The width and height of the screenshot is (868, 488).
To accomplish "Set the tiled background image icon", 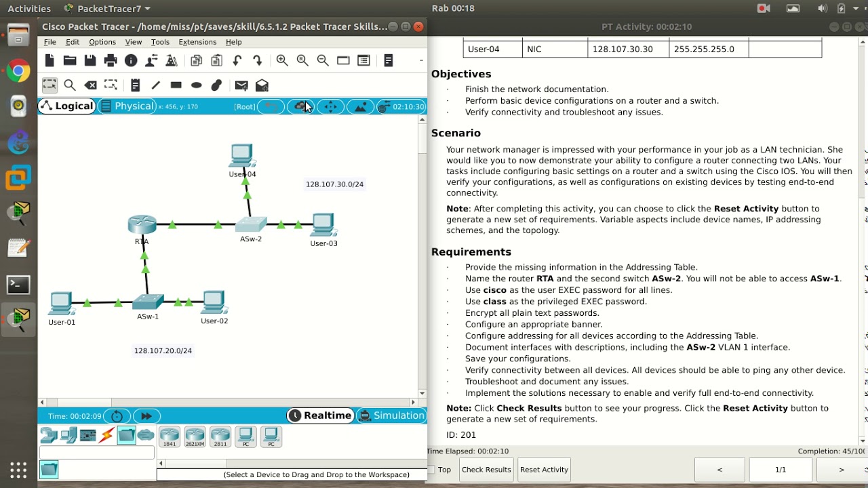I will [x=360, y=106].
